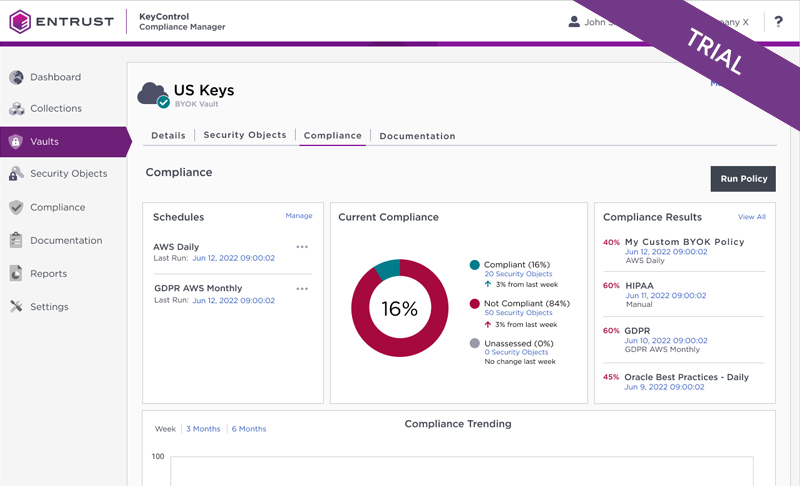800x486 pixels.
Task: Open Reports via its chart document icon
Action: tap(16, 273)
